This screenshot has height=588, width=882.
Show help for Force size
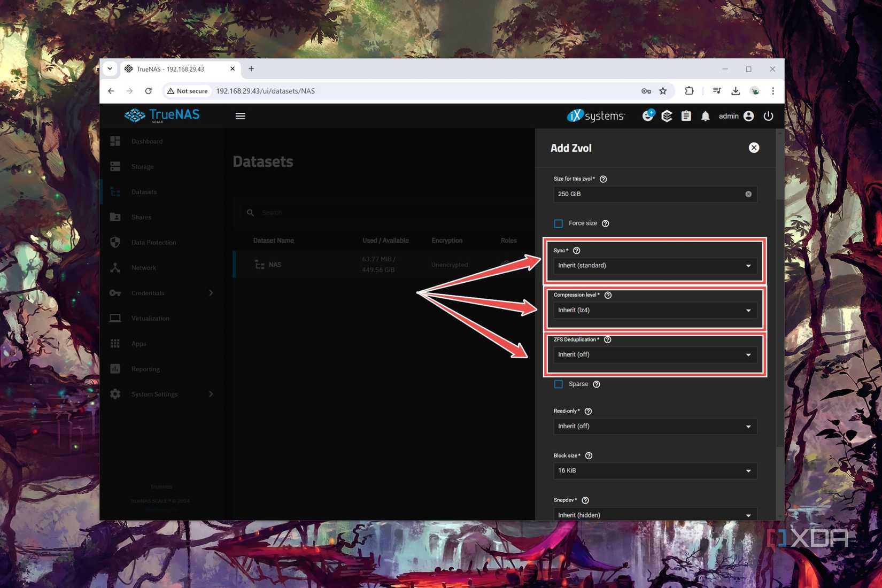tap(605, 223)
